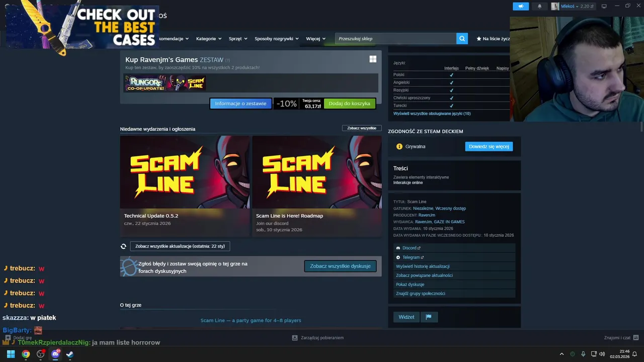
Task: Click Zobacz powiązane aktualności link
Action: (x=424, y=276)
